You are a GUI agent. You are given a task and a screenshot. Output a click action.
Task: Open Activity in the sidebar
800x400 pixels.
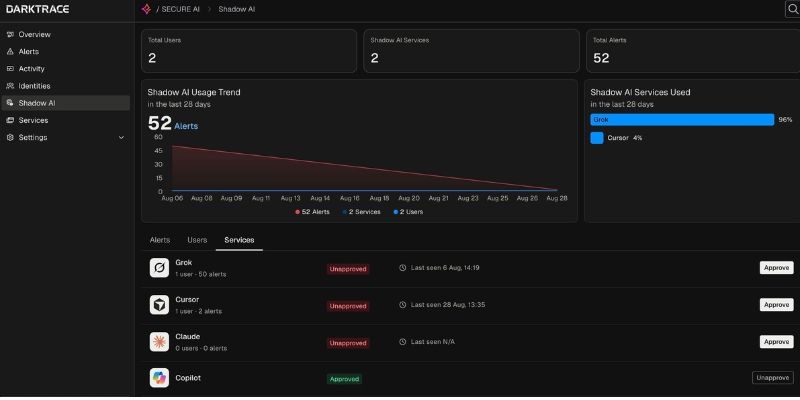tap(65, 69)
